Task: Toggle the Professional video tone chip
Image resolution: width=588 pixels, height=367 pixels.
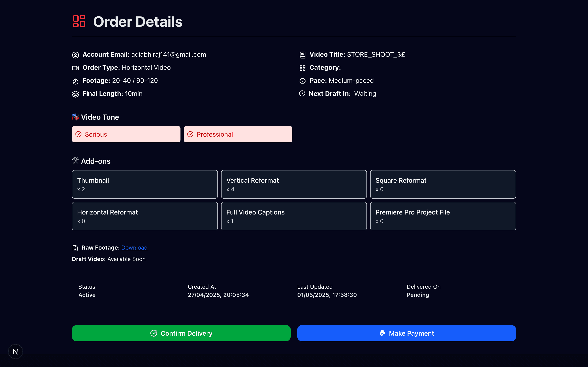Action: 238,134
